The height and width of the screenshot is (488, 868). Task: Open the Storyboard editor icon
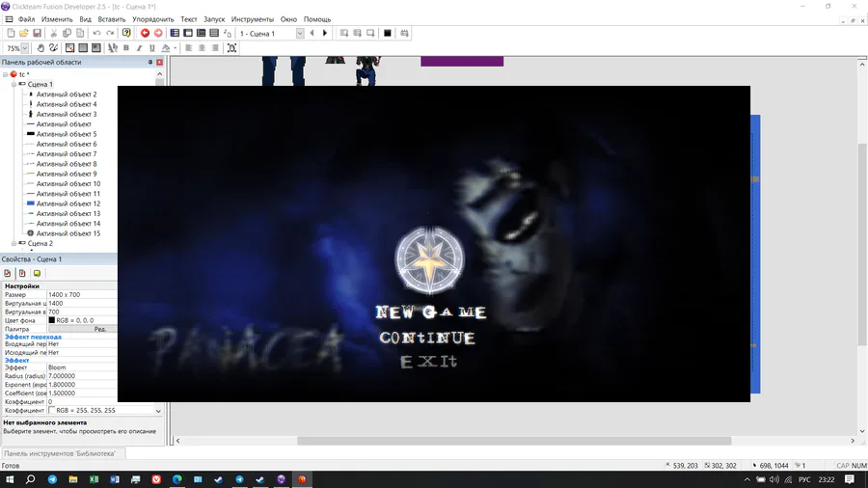pos(175,33)
